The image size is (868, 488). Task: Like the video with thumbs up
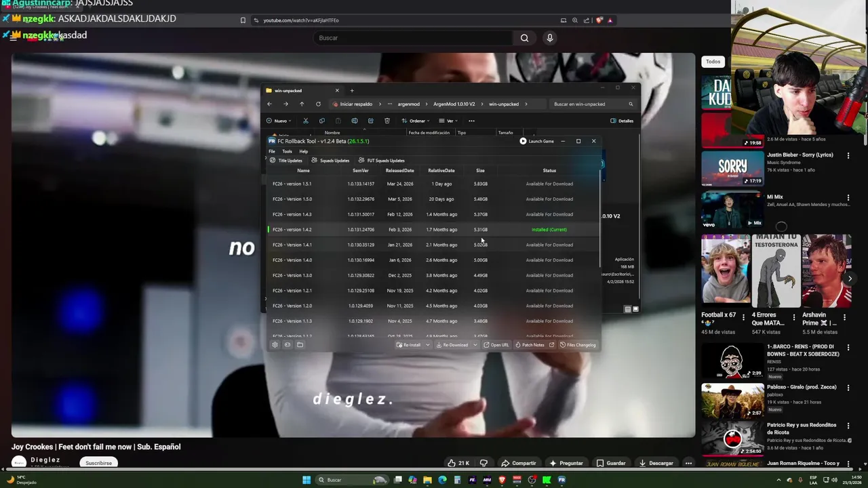tap(458, 463)
